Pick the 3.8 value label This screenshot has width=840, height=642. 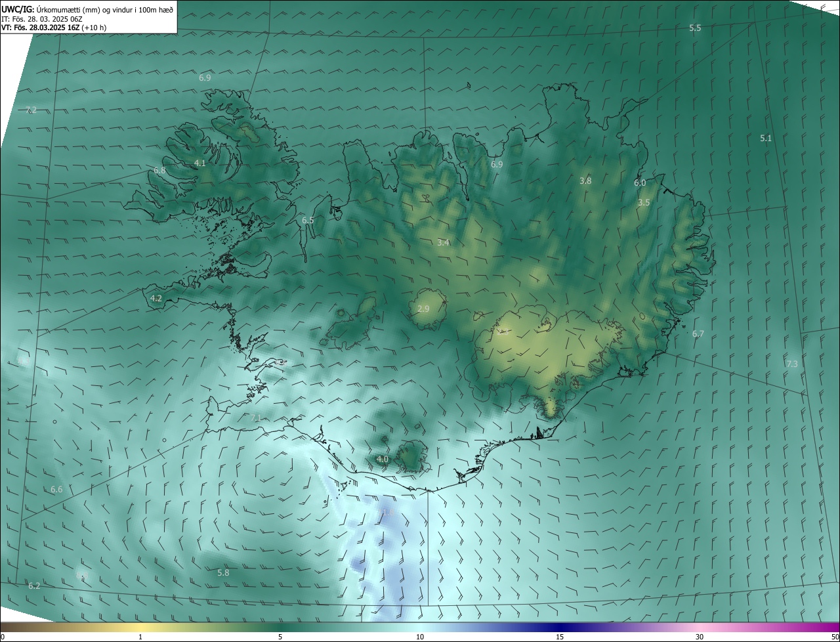[x=585, y=181]
